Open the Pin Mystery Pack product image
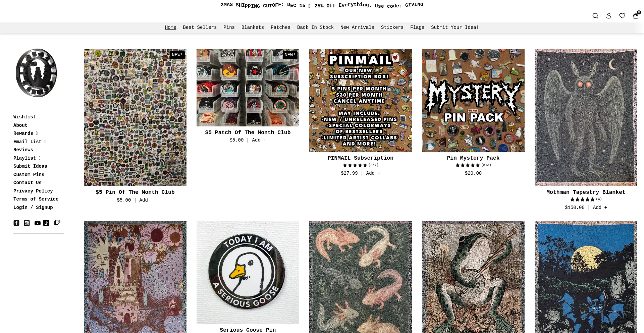 (473, 101)
